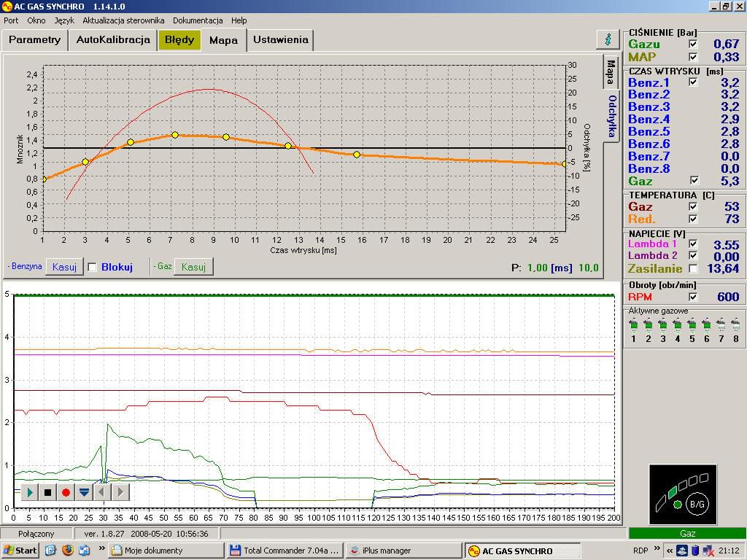Switch to Moje dokumenty in the taskbar
Screen dimensions: 747x560
(166, 551)
